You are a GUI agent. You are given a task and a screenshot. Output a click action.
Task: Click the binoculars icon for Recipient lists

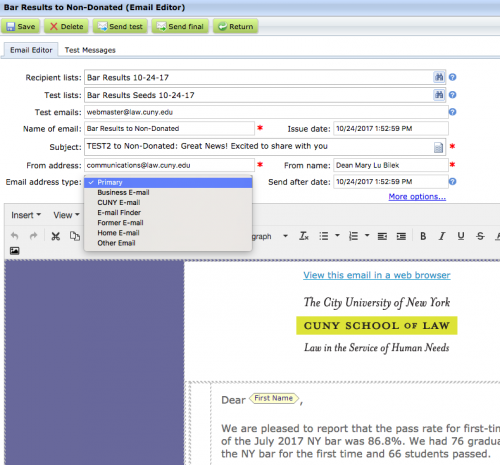439,77
